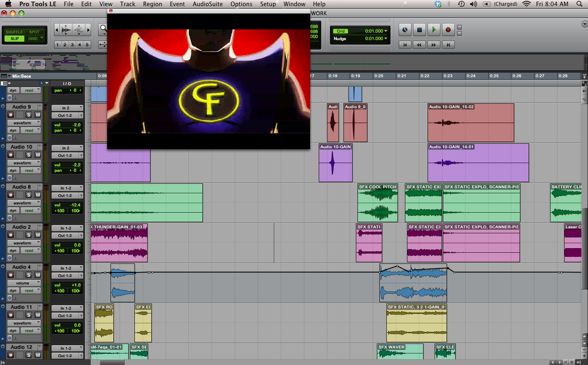Mute the Audio 11 track

pyautogui.click(x=38, y=315)
